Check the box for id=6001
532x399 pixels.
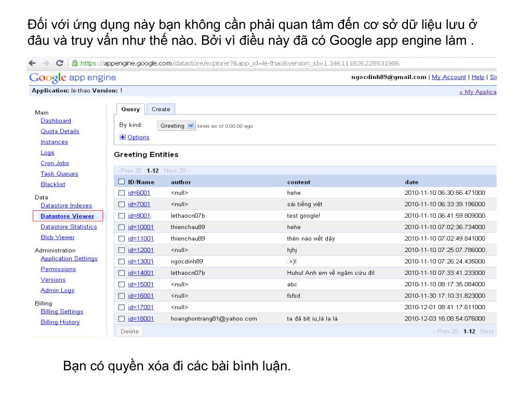coord(122,193)
